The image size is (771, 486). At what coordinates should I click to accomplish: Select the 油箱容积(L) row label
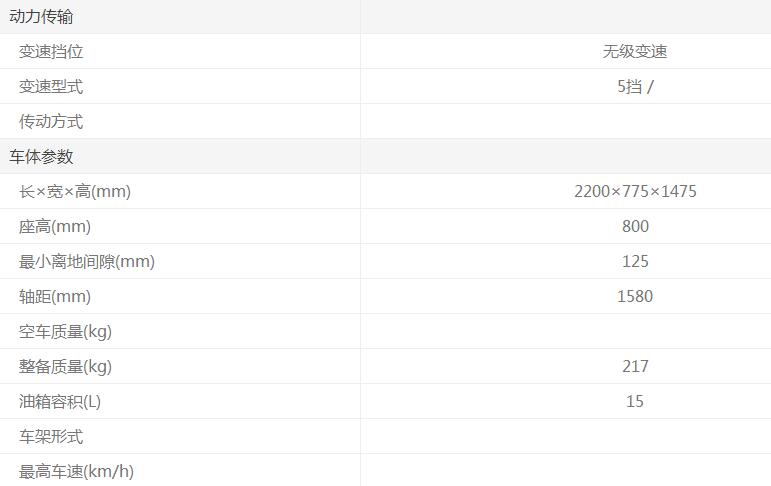click(x=60, y=402)
